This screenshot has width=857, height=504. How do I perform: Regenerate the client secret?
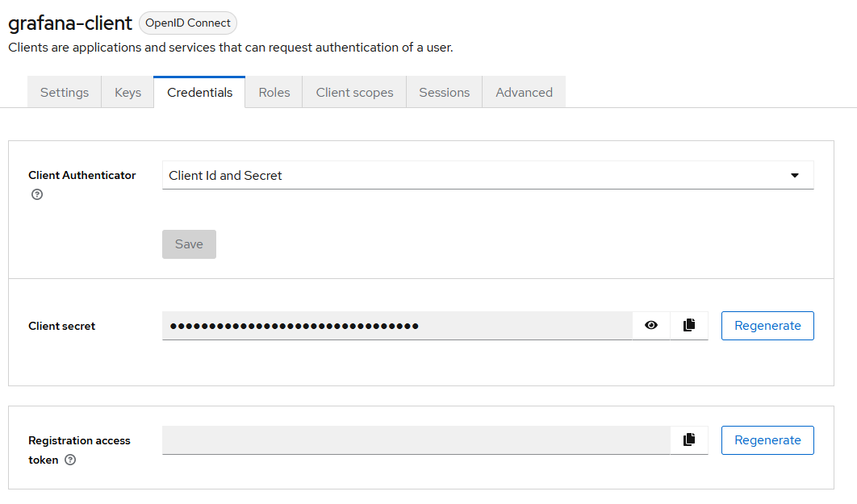click(767, 326)
